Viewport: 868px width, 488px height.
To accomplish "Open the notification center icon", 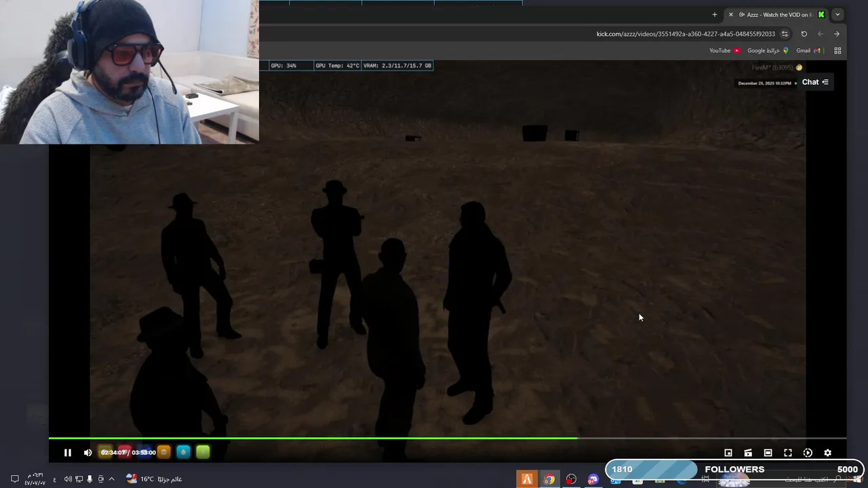I will [x=15, y=479].
